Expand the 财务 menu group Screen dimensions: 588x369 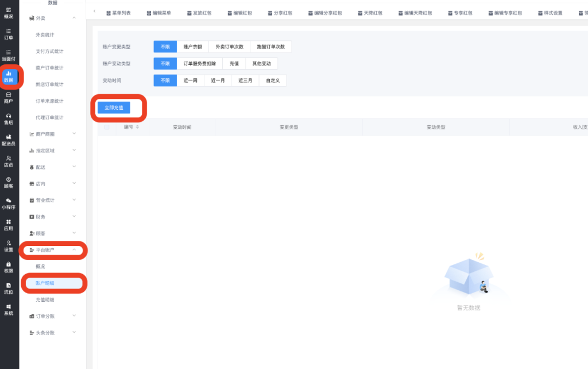pyautogui.click(x=52, y=217)
